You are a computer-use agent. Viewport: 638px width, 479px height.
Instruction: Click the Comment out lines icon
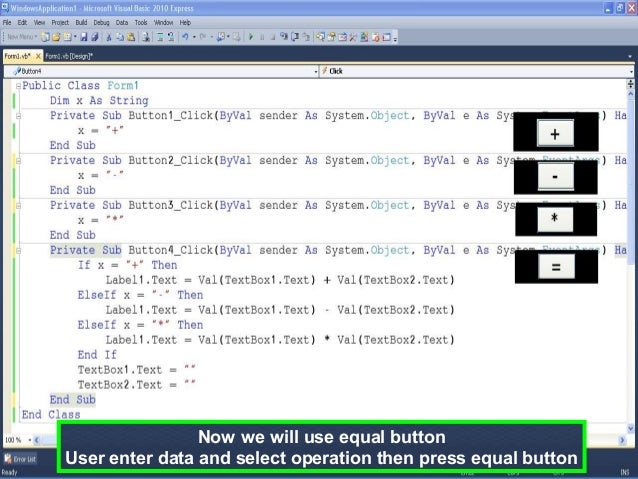coord(160,37)
